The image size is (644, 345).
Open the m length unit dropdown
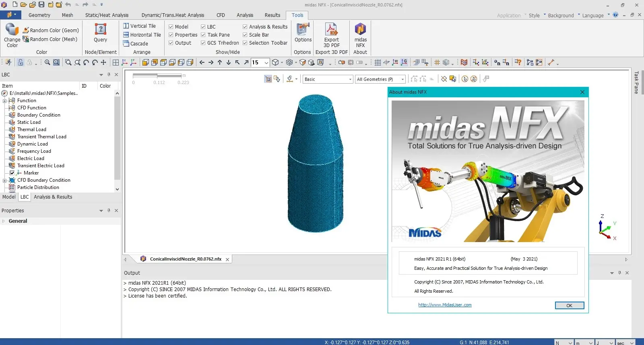tap(584, 343)
